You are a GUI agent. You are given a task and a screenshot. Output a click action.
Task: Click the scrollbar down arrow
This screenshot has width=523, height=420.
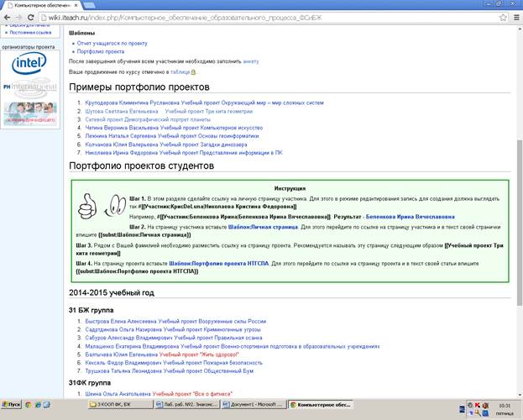[x=520, y=395]
